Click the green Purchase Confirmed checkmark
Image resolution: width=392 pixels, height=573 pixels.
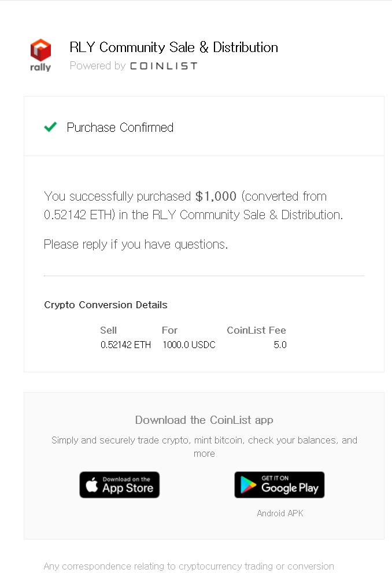click(x=50, y=127)
